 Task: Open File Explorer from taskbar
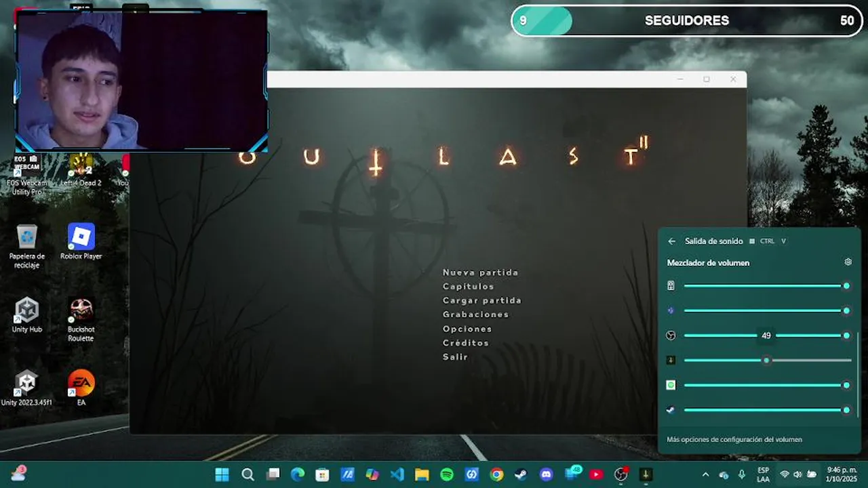pos(422,474)
